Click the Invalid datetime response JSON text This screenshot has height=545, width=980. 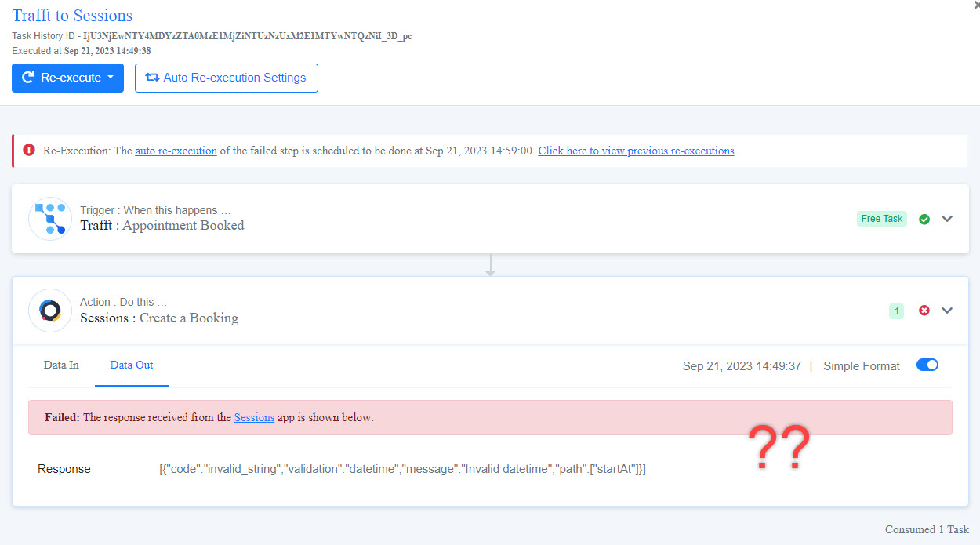point(402,469)
